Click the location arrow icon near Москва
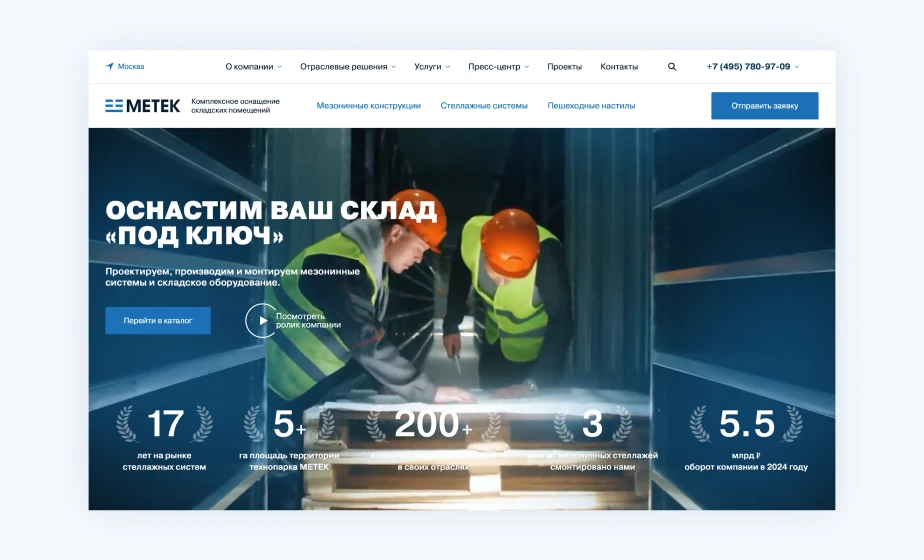The width and height of the screenshot is (924, 560). (110, 67)
